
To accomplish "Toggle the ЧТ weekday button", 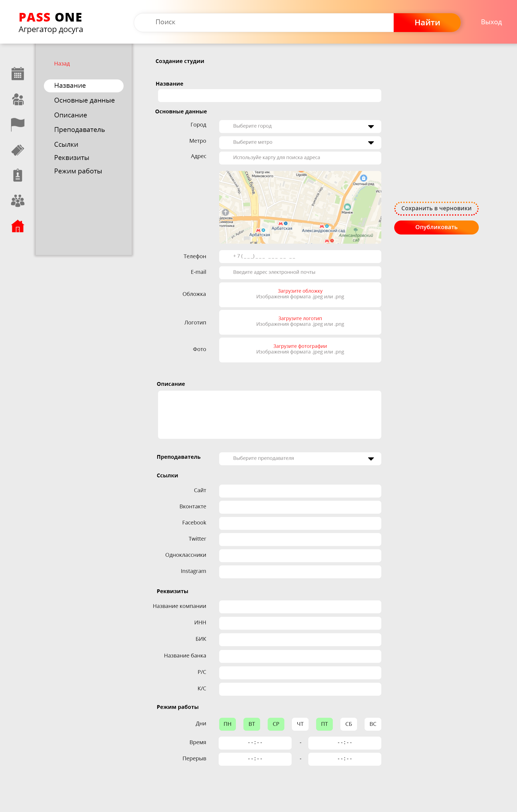I will [x=300, y=724].
